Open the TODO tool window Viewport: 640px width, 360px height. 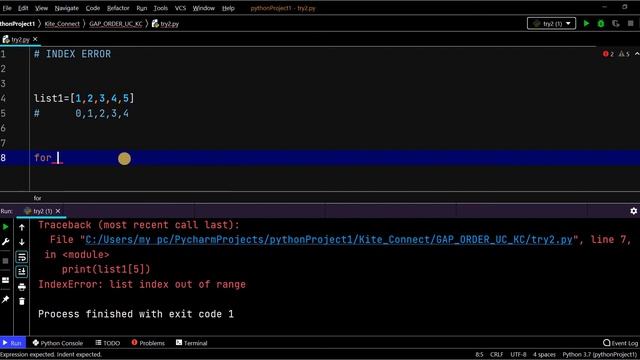coord(108,343)
